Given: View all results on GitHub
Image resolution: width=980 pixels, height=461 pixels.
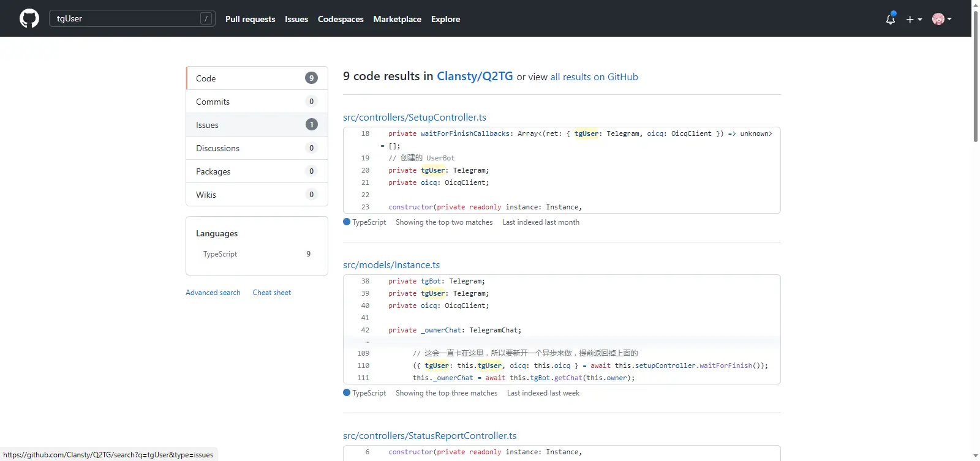Looking at the screenshot, I should tap(594, 77).
